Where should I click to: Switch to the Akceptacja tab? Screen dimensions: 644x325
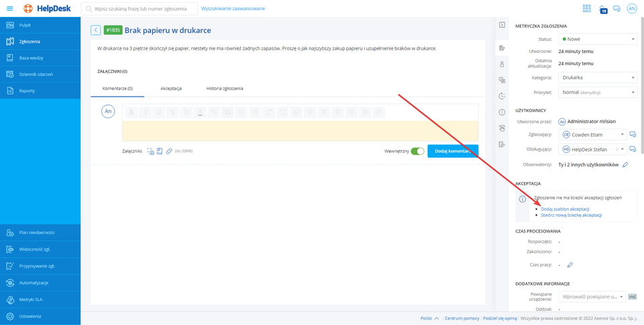pos(171,88)
